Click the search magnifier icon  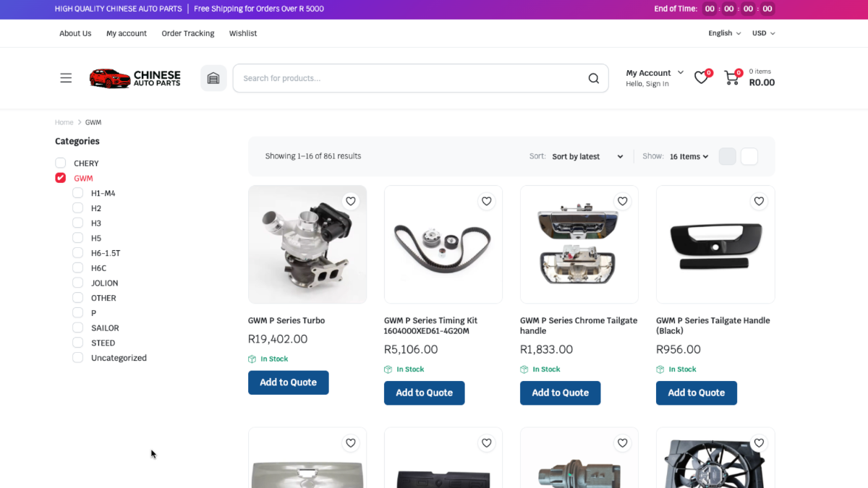coord(593,78)
